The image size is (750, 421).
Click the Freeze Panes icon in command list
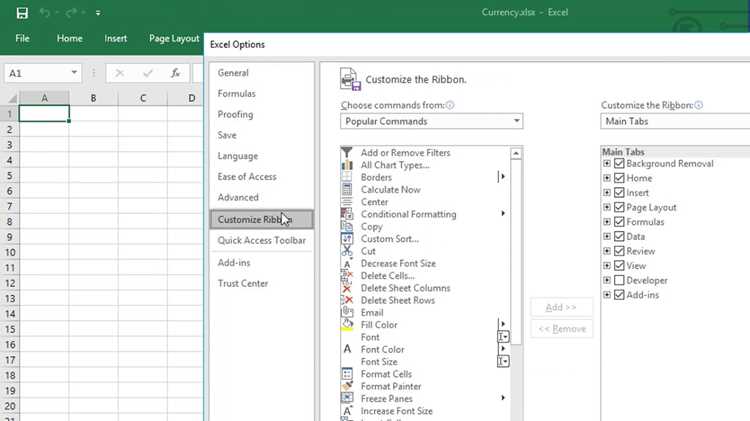pyautogui.click(x=347, y=399)
